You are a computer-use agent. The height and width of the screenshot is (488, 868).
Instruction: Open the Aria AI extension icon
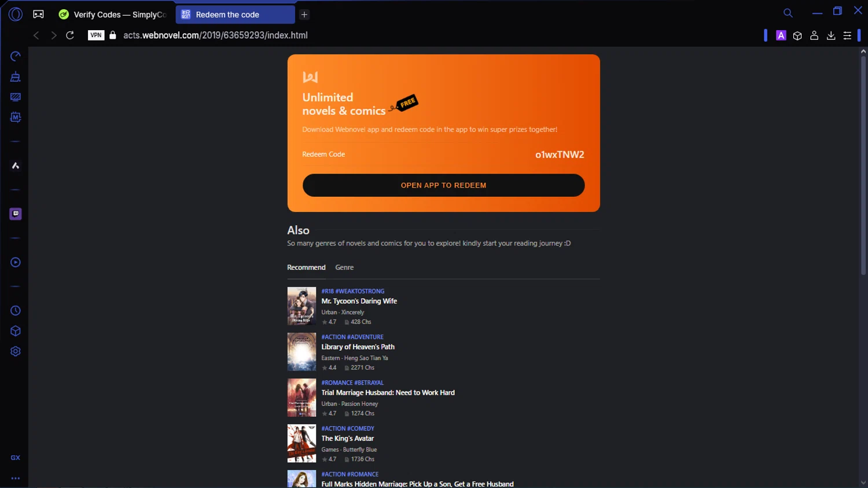pyautogui.click(x=781, y=35)
